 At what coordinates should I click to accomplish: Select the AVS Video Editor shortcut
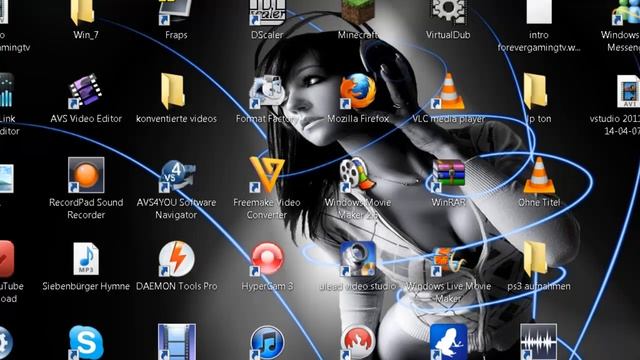85,91
